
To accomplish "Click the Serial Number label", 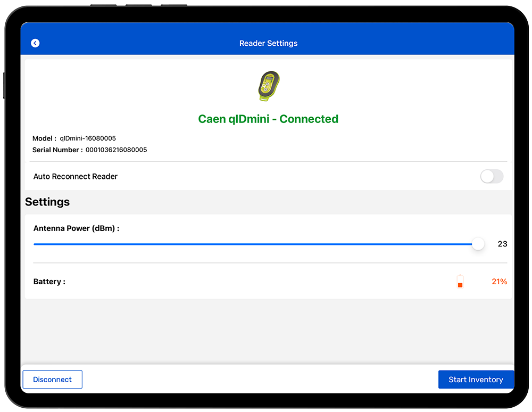I will click(57, 150).
